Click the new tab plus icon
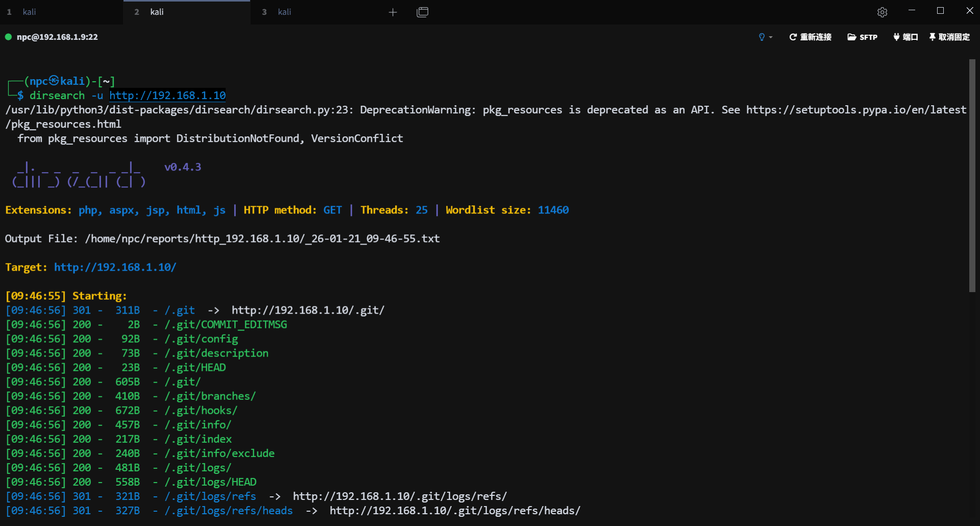Screen dimensions: 980x526 click(393, 12)
